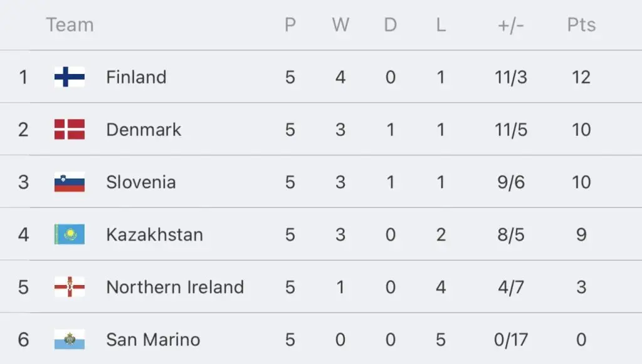
Task: Click the Kazakhstan flag icon
Action: coord(70,234)
